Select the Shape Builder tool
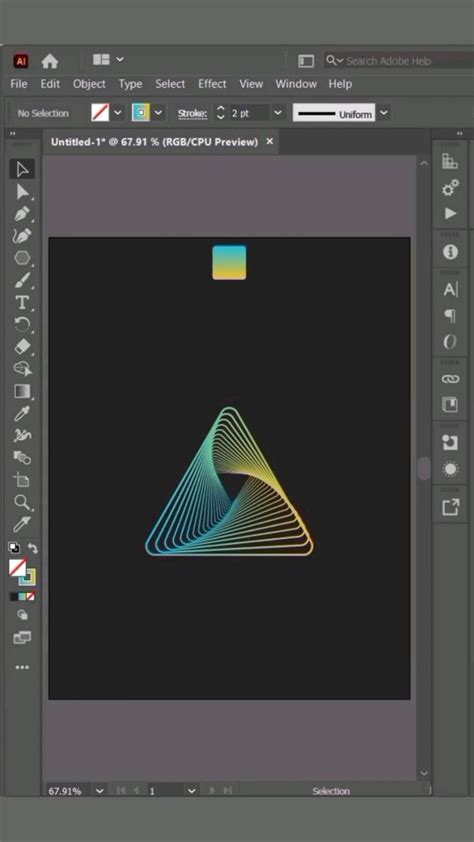The image size is (474, 842). [22, 368]
